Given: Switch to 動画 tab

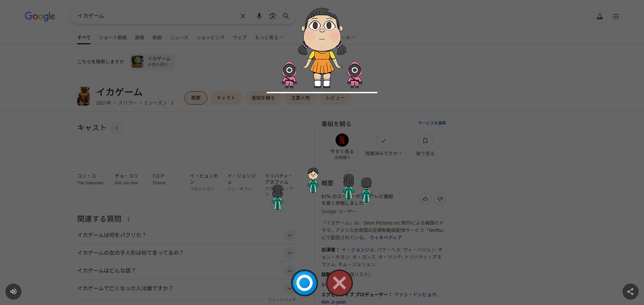Looking at the screenshot, I should tap(157, 38).
